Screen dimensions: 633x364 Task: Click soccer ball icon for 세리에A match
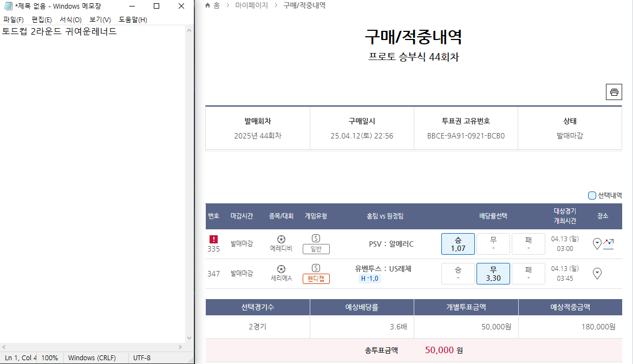[281, 269]
